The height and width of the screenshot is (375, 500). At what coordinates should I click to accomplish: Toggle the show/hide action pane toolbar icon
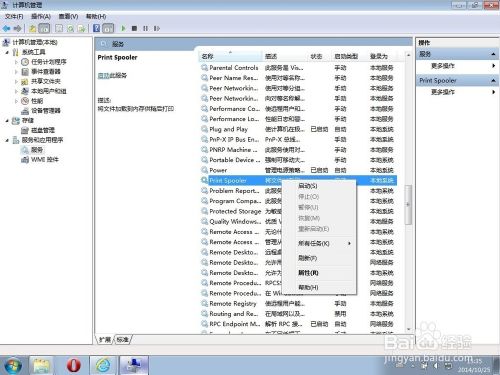click(108, 29)
